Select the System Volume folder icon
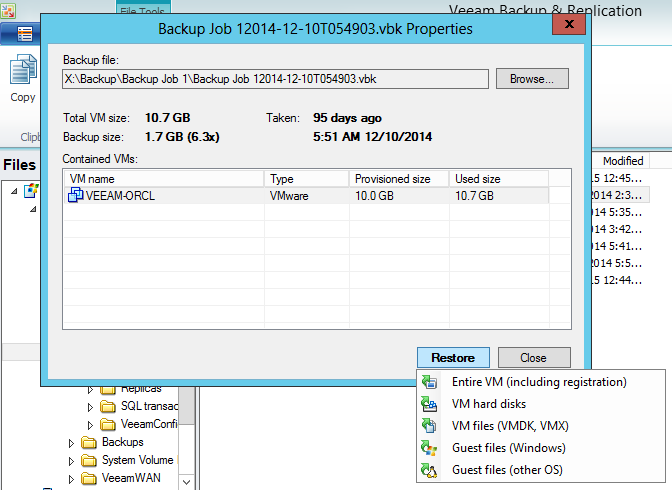Image resolution: width=672 pixels, height=490 pixels. [89, 460]
